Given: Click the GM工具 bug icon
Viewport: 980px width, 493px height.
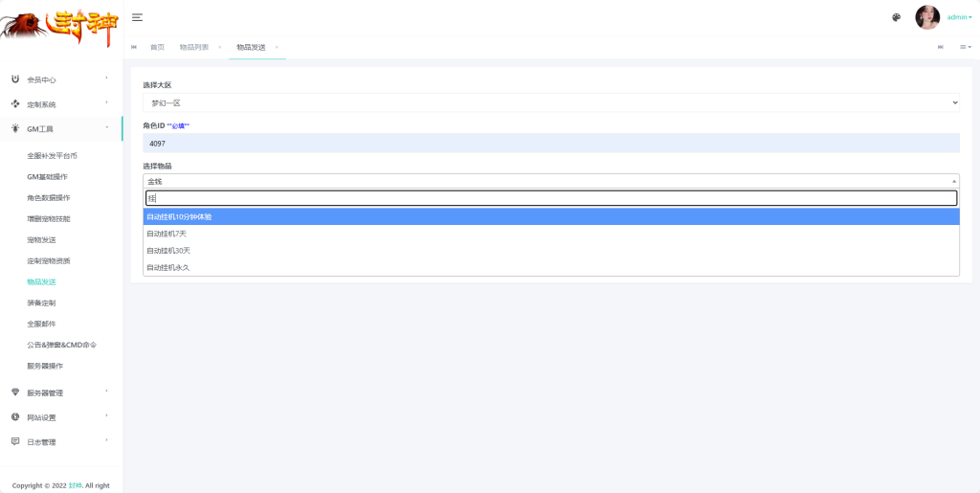Looking at the screenshot, I should 15,128.
